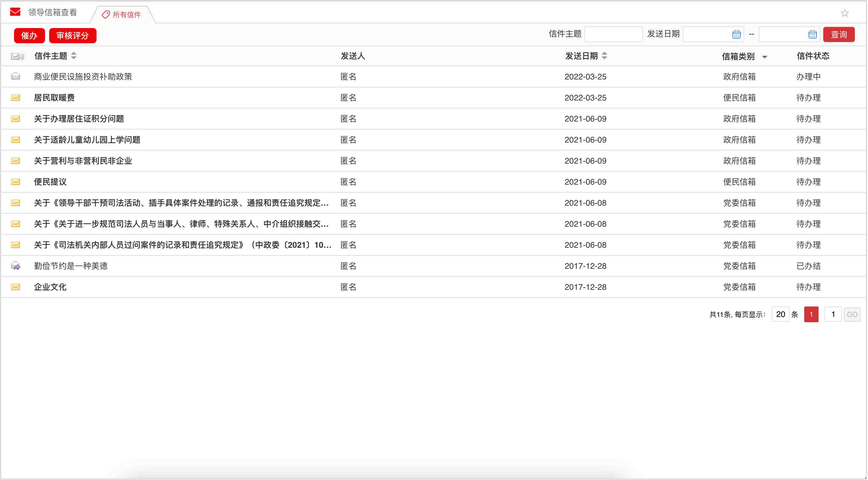Toggle sorting on the 发送日期 column
This screenshot has width=868, height=480.
pyautogui.click(x=605, y=56)
